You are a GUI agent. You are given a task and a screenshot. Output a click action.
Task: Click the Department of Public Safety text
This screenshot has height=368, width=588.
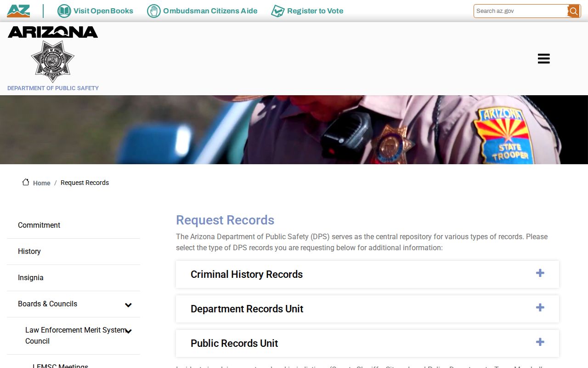click(x=53, y=88)
